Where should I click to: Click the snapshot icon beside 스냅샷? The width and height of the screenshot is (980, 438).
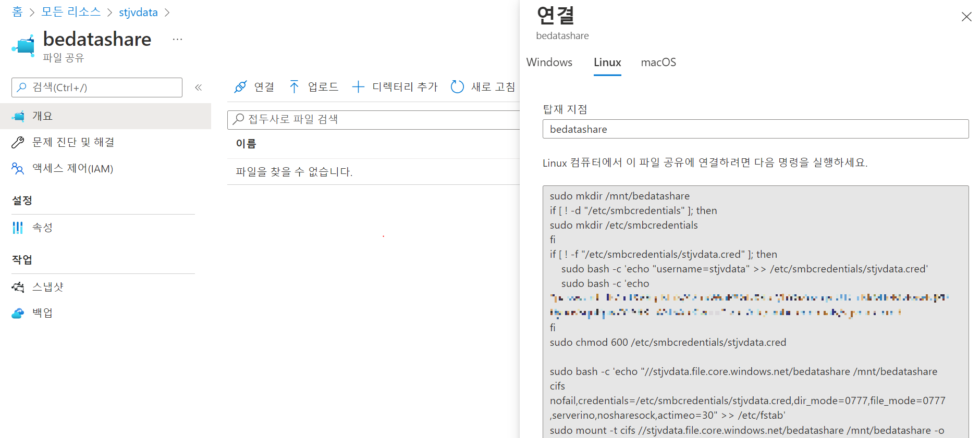pos(18,287)
